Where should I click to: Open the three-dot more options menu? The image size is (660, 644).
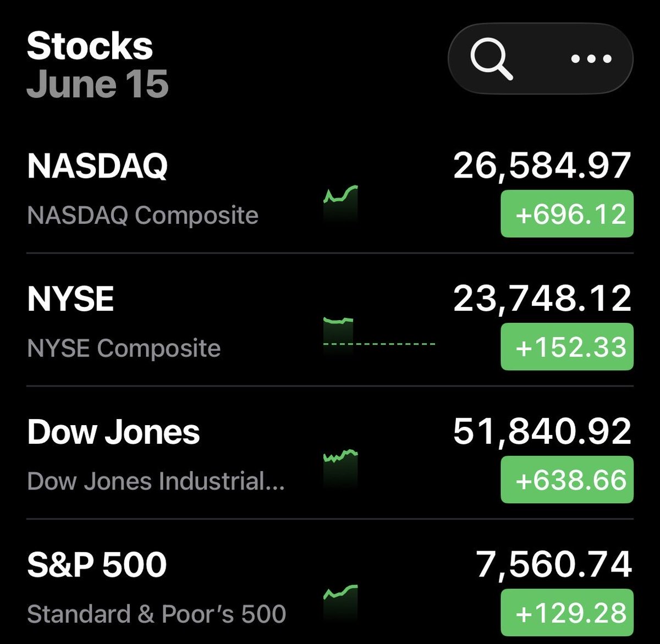(591, 59)
